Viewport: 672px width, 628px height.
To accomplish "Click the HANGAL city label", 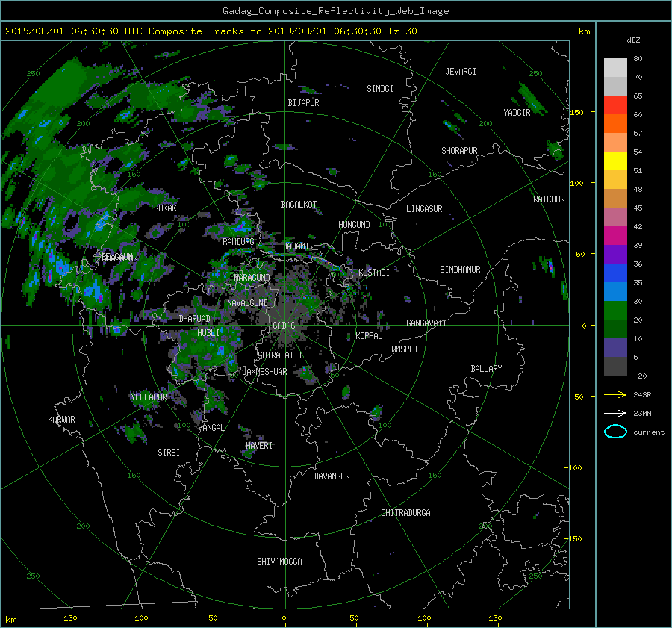I will coord(211,428).
